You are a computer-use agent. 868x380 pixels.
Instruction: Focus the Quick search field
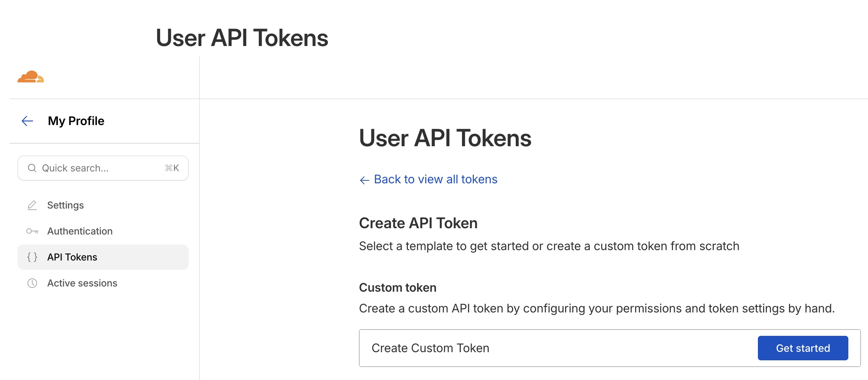(x=100, y=168)
